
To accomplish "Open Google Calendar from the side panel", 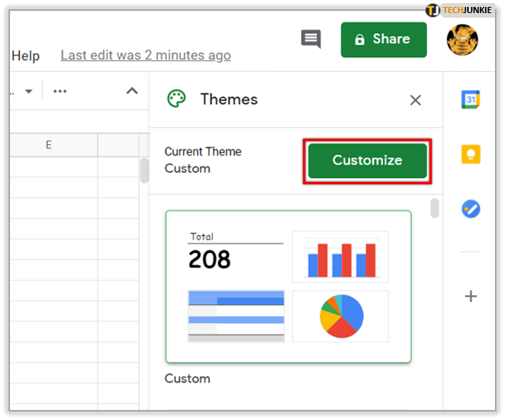I will [x=471, y=99].
